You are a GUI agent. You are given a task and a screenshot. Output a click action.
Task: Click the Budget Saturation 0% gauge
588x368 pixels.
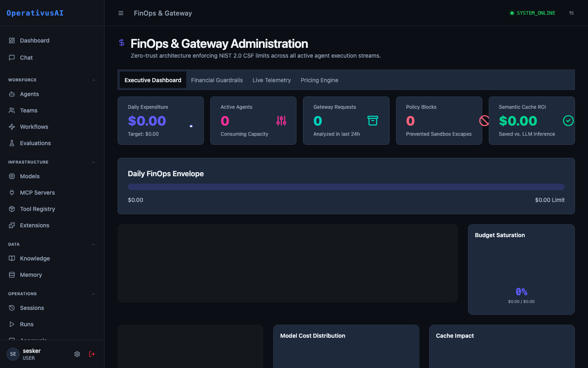pos(521,292)
